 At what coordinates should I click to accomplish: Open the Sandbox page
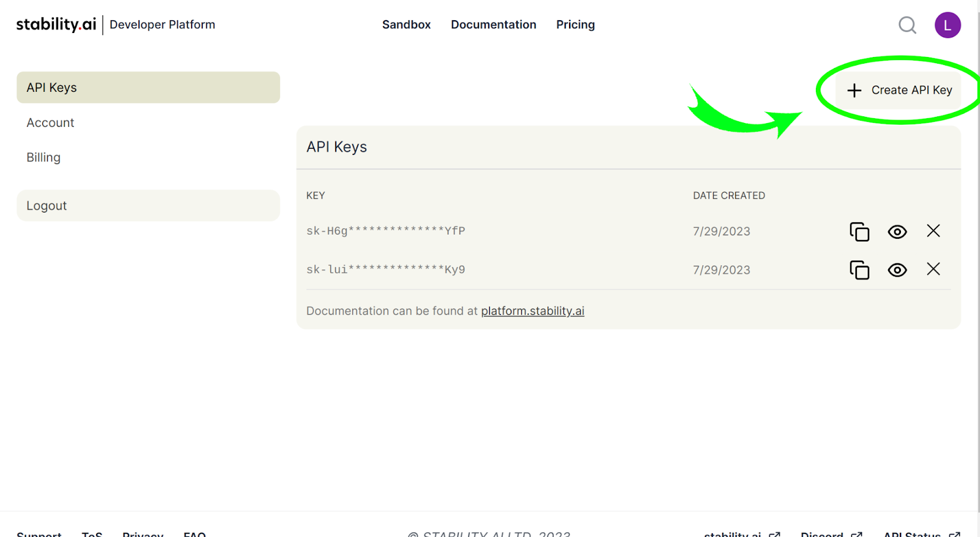point(407,24)
